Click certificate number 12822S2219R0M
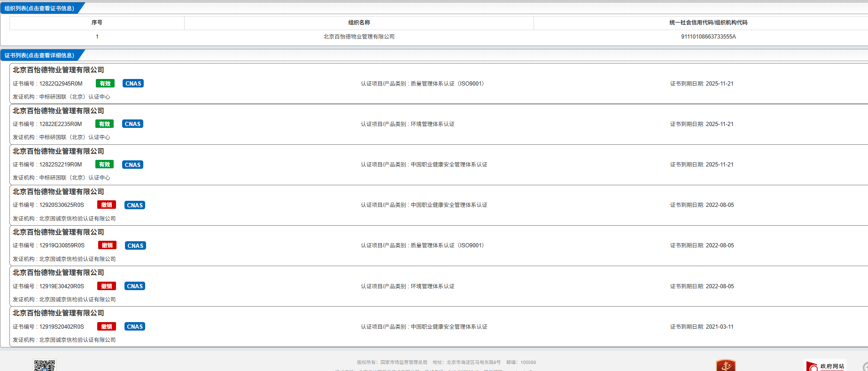The width and height of the screenshot is (868, 371). tap(61, 165)
